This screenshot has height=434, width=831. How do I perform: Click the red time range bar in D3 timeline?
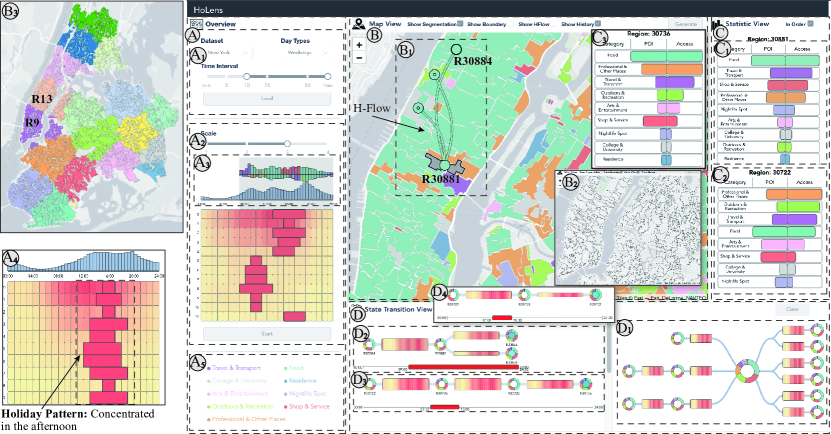click(x=444, y=407)
